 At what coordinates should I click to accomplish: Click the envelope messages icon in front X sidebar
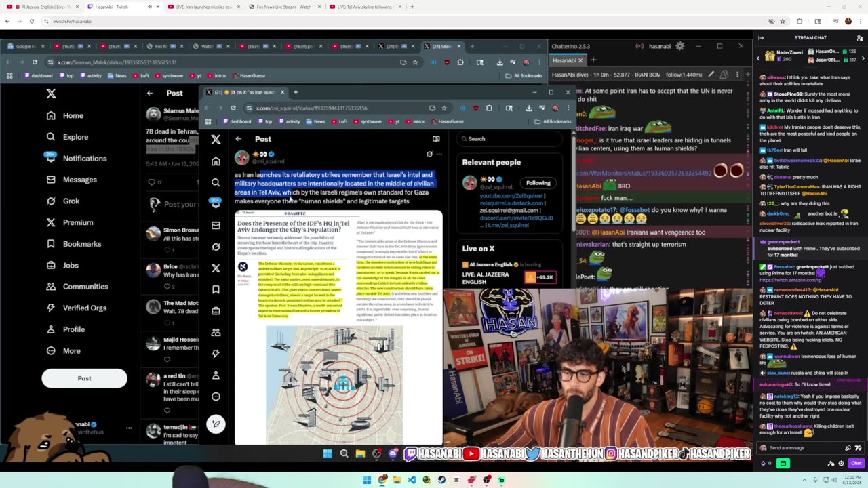[x=216, y=225]
